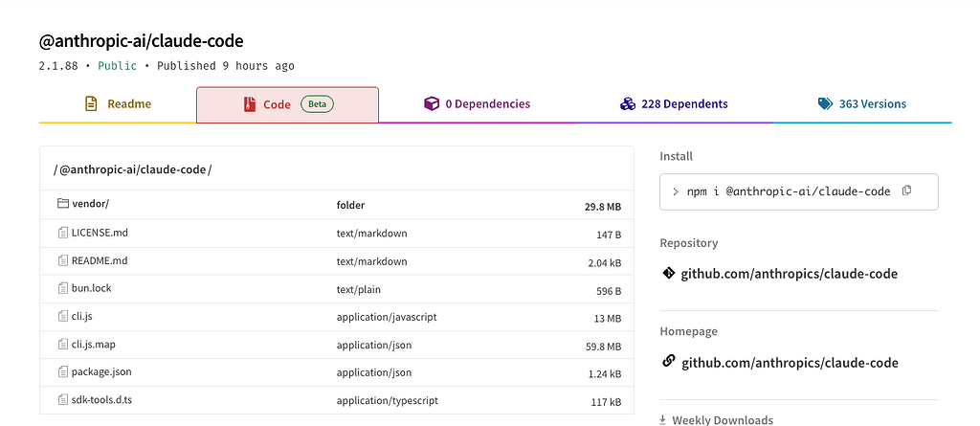Open the cli.js file

pos(82,317)
